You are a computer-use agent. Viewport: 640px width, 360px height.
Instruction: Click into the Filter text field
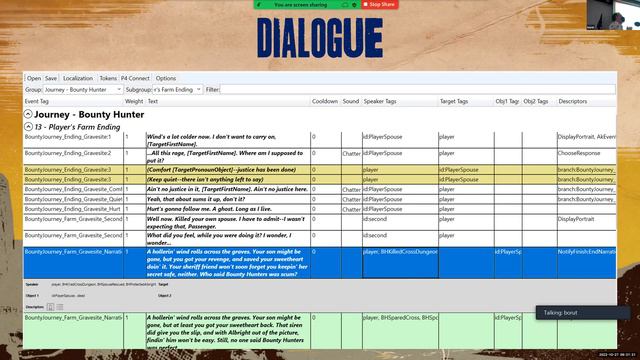tap(418, 89)
